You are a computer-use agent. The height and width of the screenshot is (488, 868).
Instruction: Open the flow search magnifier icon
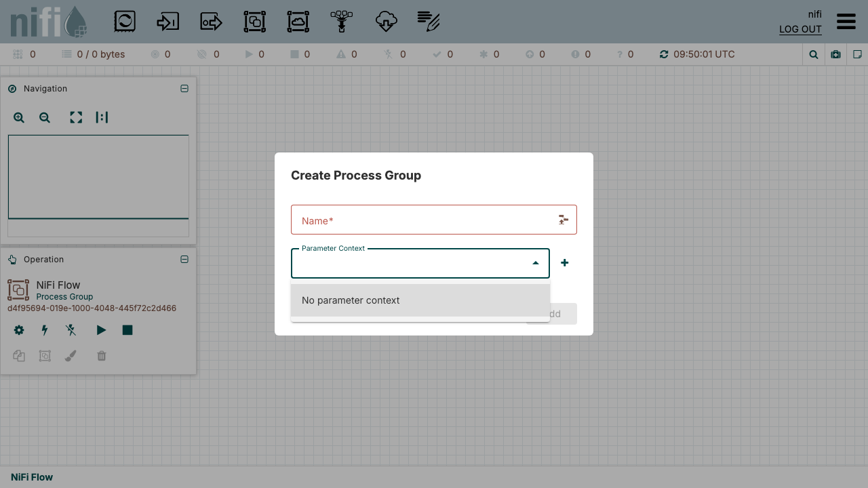coord(814,54)
